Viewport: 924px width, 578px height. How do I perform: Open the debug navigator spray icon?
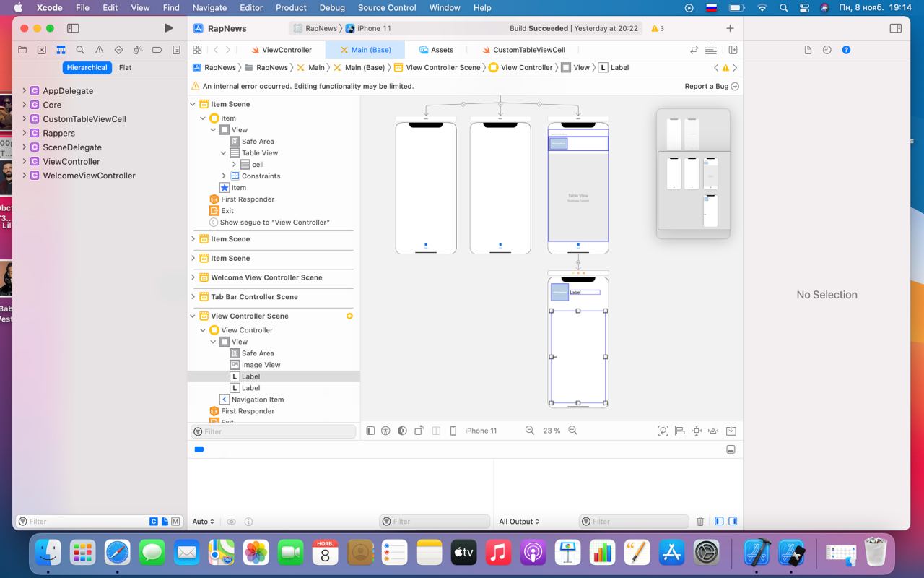tap(138, 50)
